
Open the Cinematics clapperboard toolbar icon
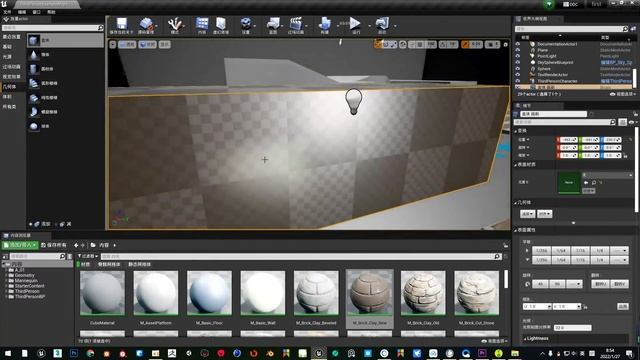[296, 24]
